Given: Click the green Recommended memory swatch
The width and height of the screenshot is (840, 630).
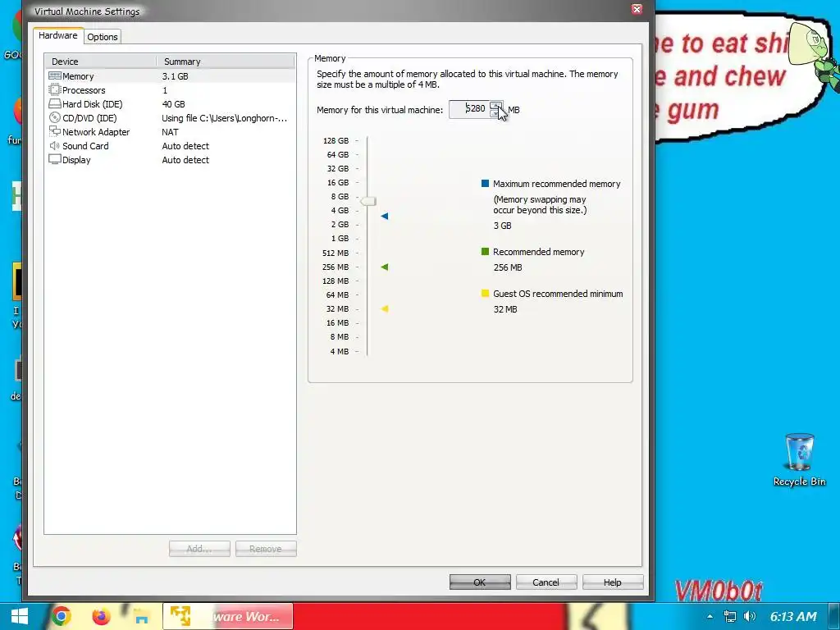Looking at the screenshot, I should pos(485,251).
